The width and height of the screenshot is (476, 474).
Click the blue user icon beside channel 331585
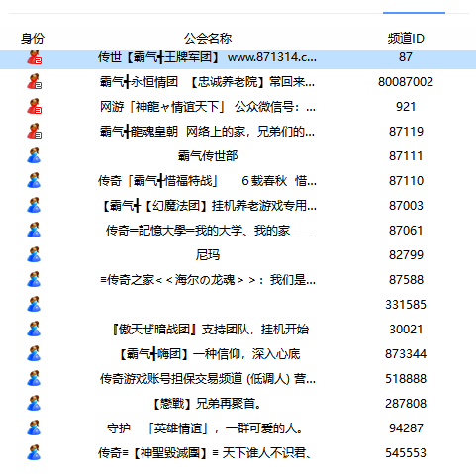34,305
